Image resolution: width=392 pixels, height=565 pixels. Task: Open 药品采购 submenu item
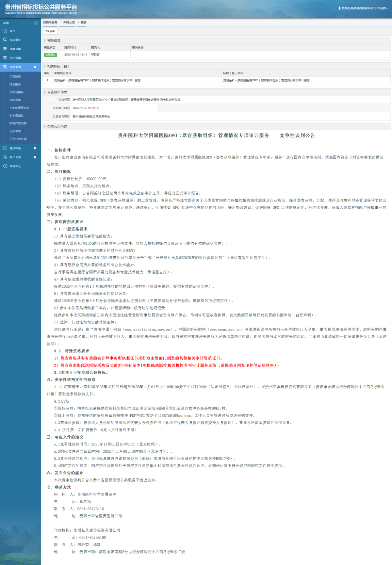point(15,131)
